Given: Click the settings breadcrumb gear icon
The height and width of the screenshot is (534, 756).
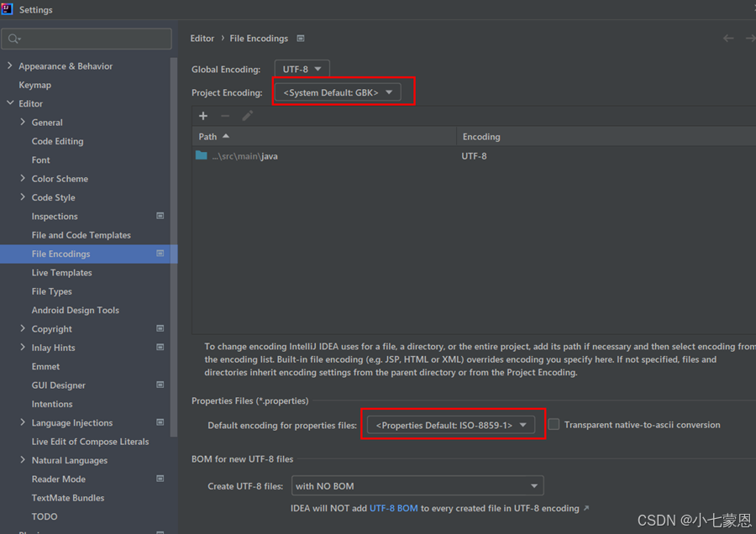Looking at the screenshot, I should tap(300, 38).
